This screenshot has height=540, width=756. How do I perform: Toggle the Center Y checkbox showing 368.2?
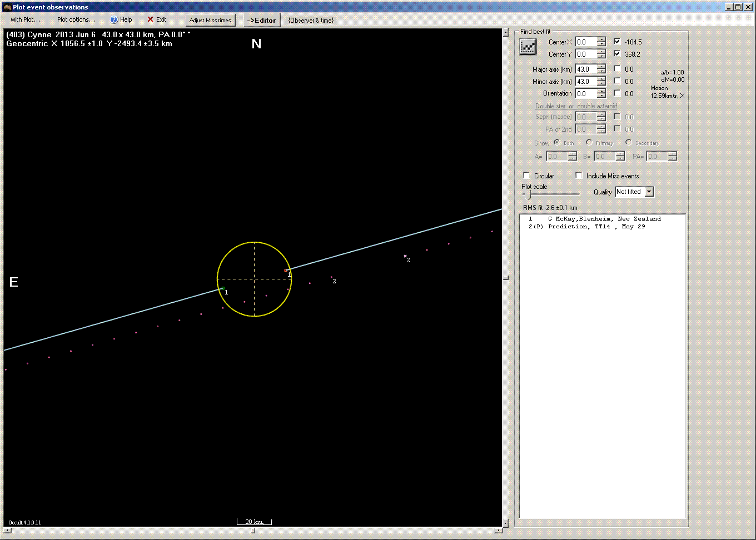[x=617, y=54]
